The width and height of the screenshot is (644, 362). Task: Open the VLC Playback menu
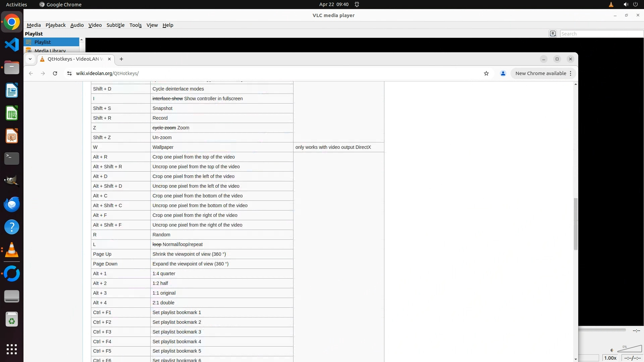55,25
